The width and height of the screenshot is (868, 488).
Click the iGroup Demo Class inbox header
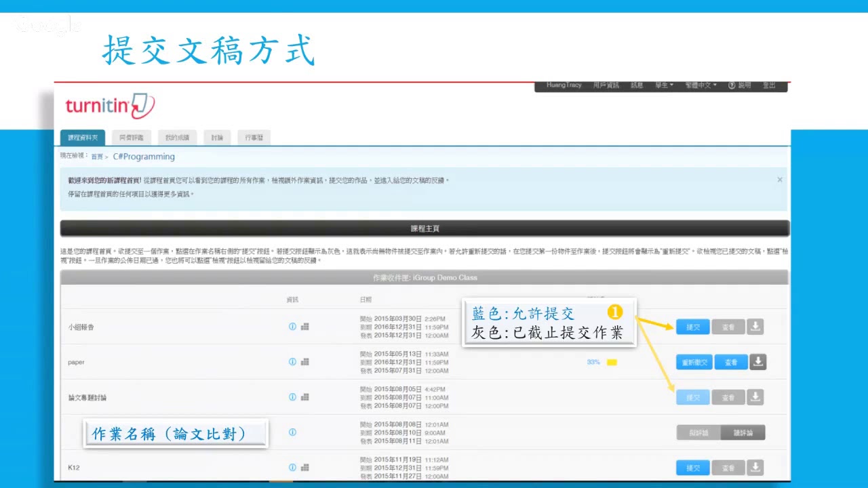point(425,277)
